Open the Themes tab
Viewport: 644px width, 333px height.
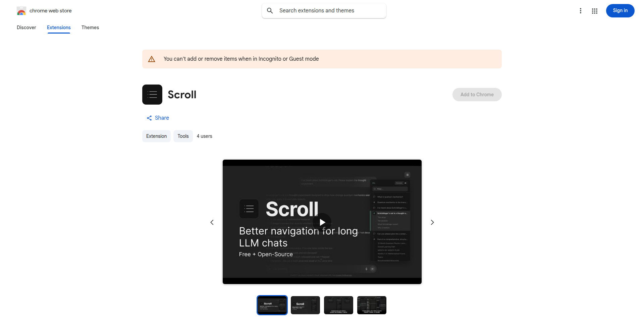(x=90, y=27)
